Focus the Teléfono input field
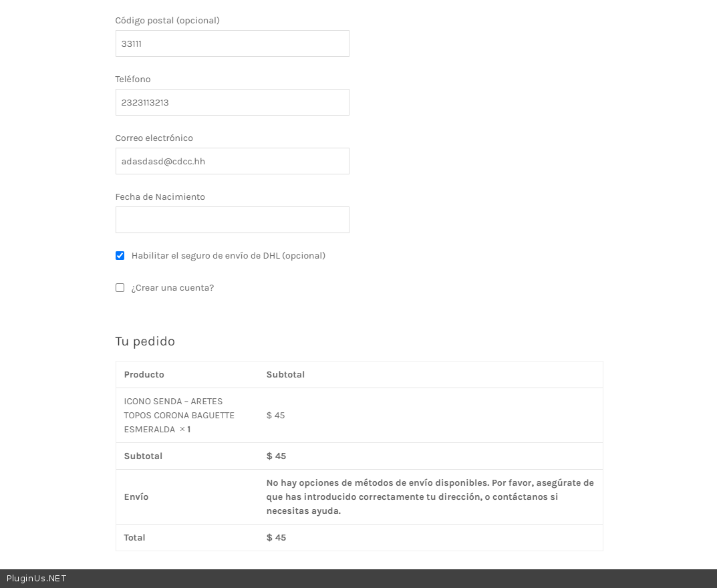The width and height of the screenshot is (717, 588). pos(232,102)
